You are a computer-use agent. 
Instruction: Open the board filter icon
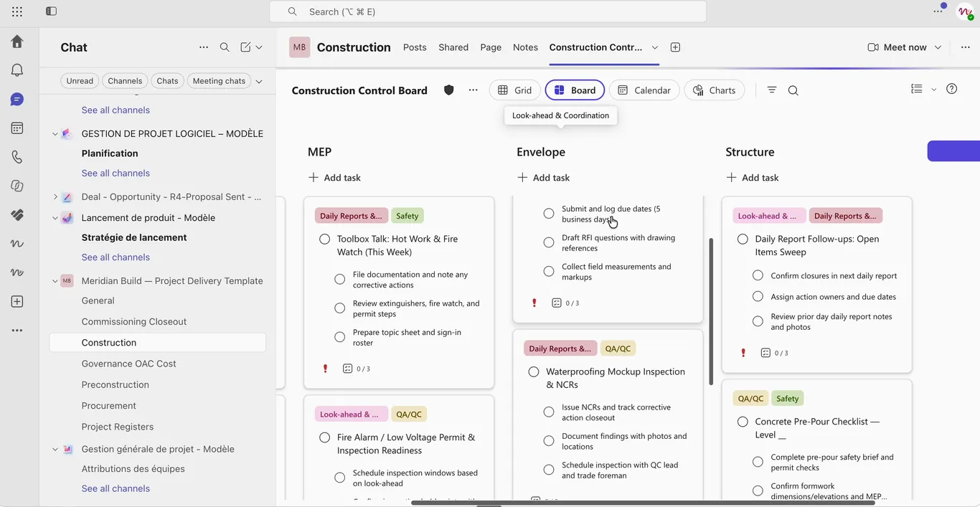point(772,90)
